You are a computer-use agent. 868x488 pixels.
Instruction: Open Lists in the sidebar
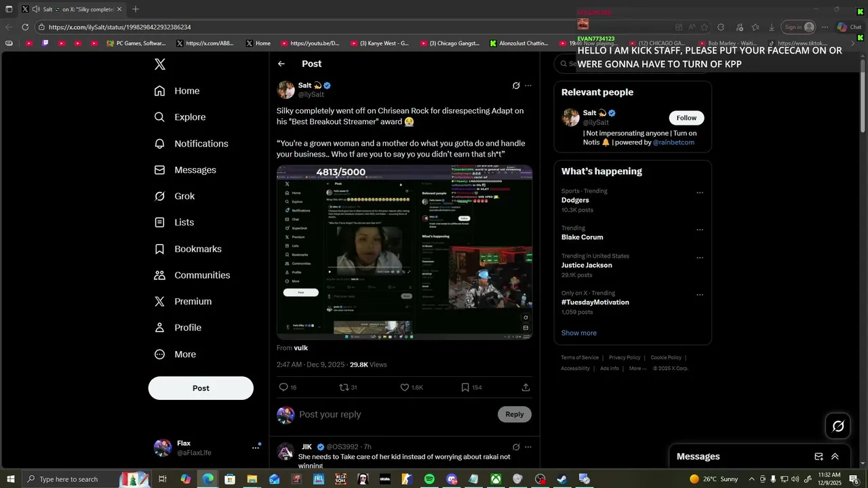click(174, 222)
